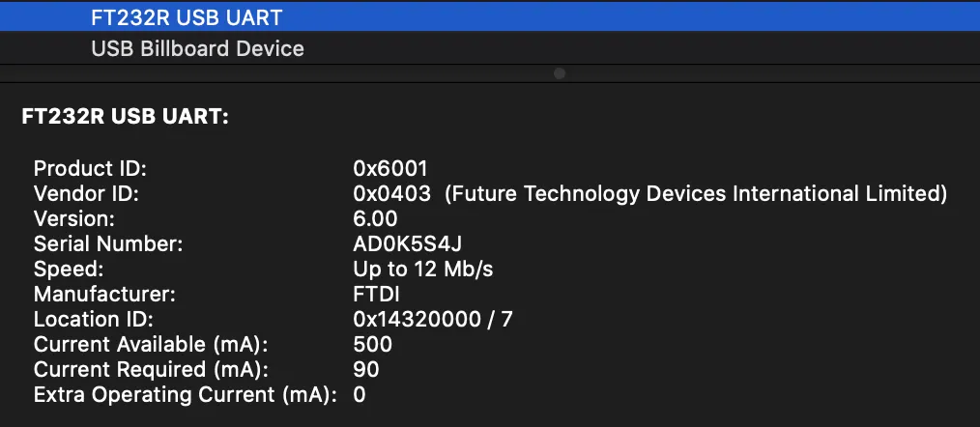Click the FT232R USB UART details heading
980x427 pixels.
[125, 118]
